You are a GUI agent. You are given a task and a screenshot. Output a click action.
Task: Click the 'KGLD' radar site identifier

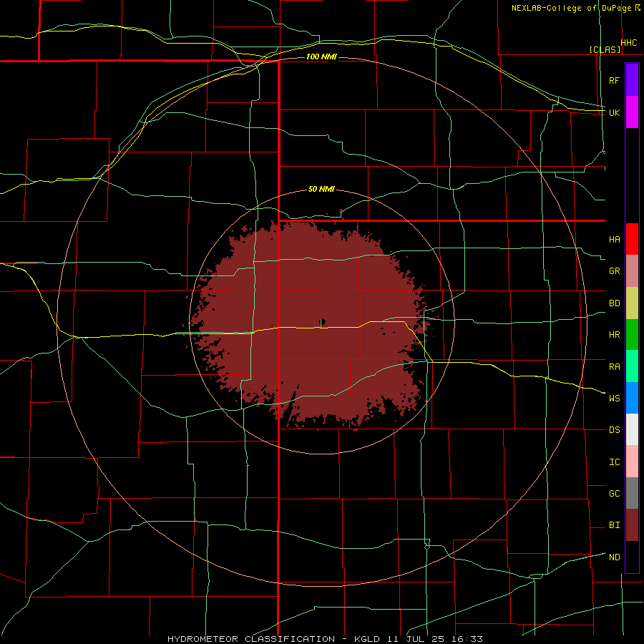point(368,639)
